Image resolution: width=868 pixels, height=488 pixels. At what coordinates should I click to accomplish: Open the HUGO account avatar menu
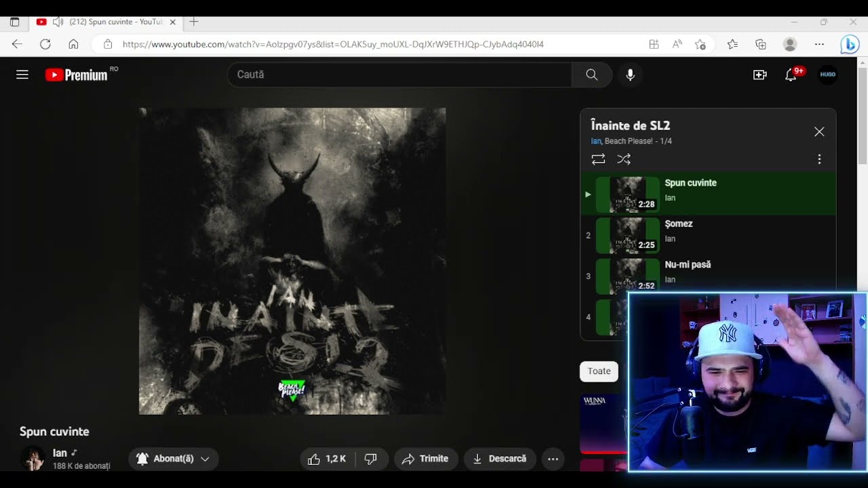click(x=827, y=75)
